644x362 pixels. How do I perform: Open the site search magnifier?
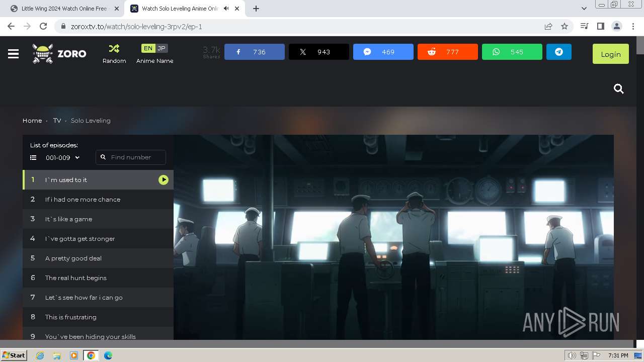(619, 89)
